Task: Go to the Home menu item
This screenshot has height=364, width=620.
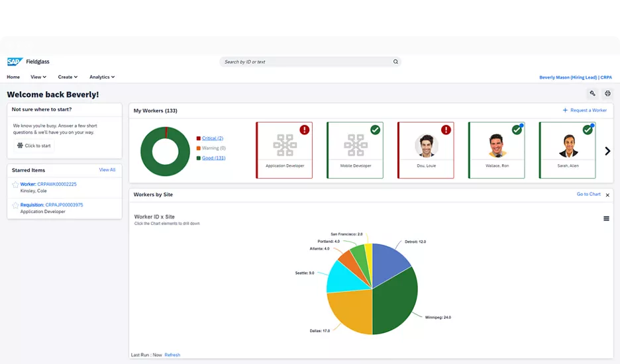Action: (13, 77)
